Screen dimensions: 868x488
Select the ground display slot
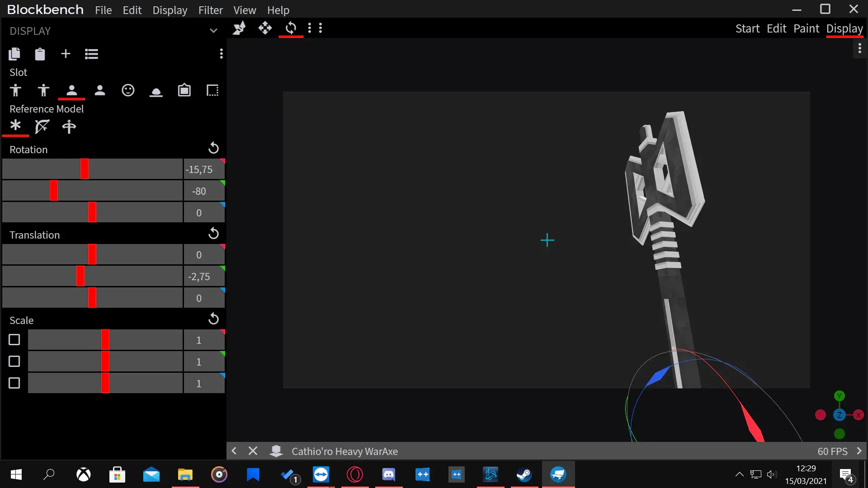[156, 92]
